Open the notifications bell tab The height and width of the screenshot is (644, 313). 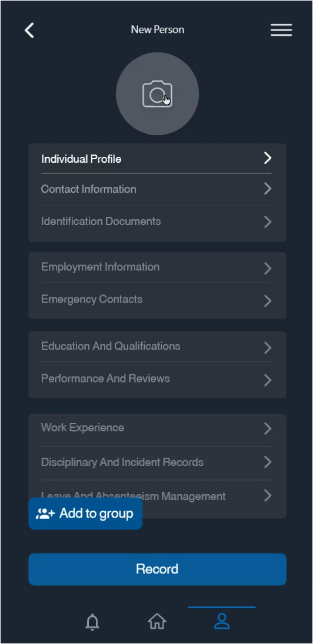(x=92, y=622)
